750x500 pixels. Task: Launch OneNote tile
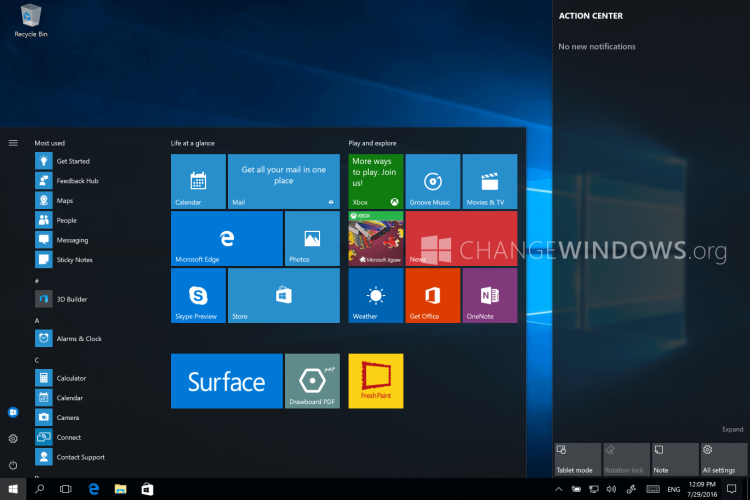coord(490,295)
